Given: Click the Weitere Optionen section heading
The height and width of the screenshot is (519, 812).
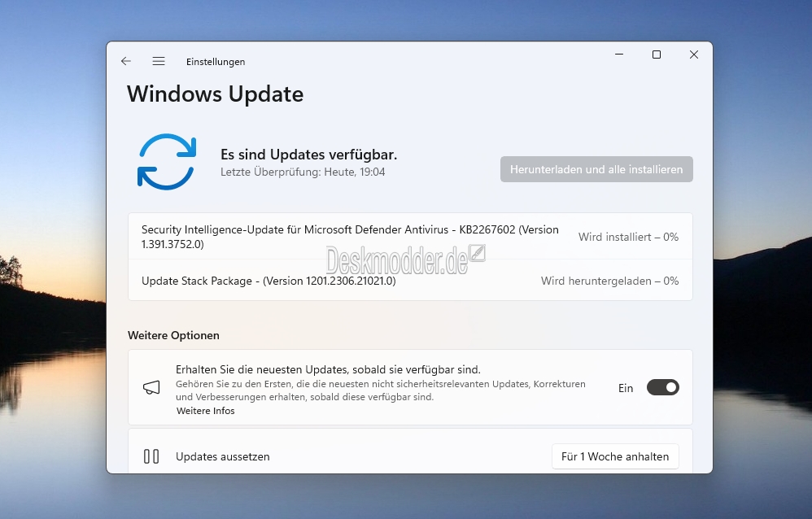Looking at the screenshot, I should coord(173,335).
